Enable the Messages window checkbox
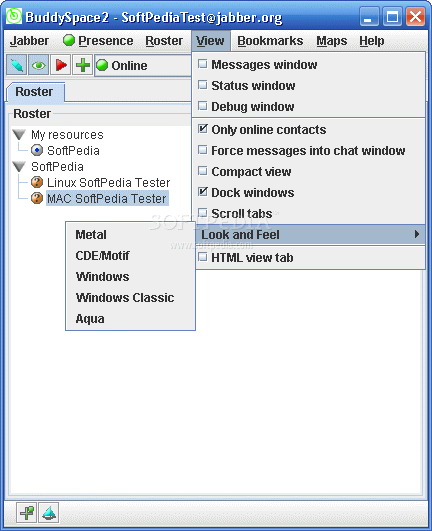 pyautogui.click(x=202, y=64)
